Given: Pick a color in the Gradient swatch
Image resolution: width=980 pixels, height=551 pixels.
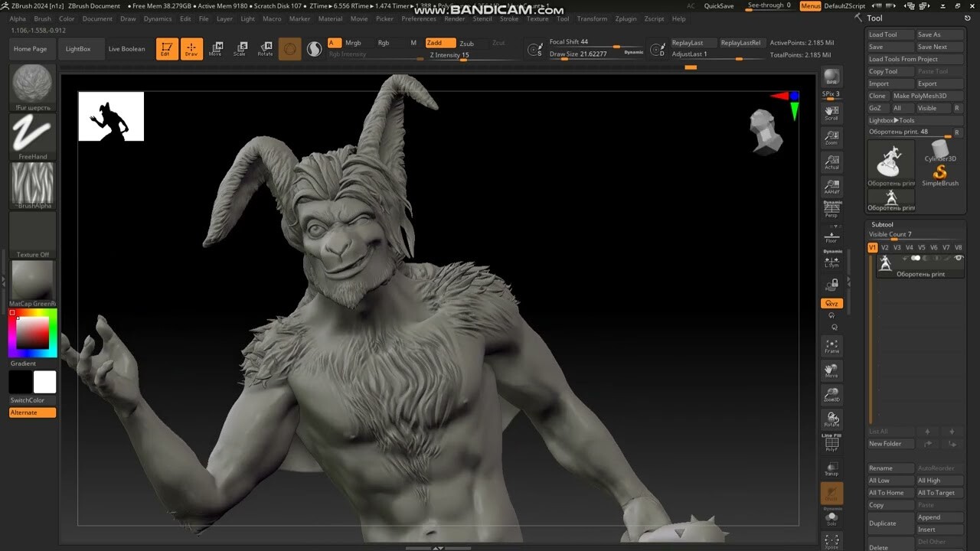Looking at the screenshot, I should pyautogui.click(x=32, y=333).
